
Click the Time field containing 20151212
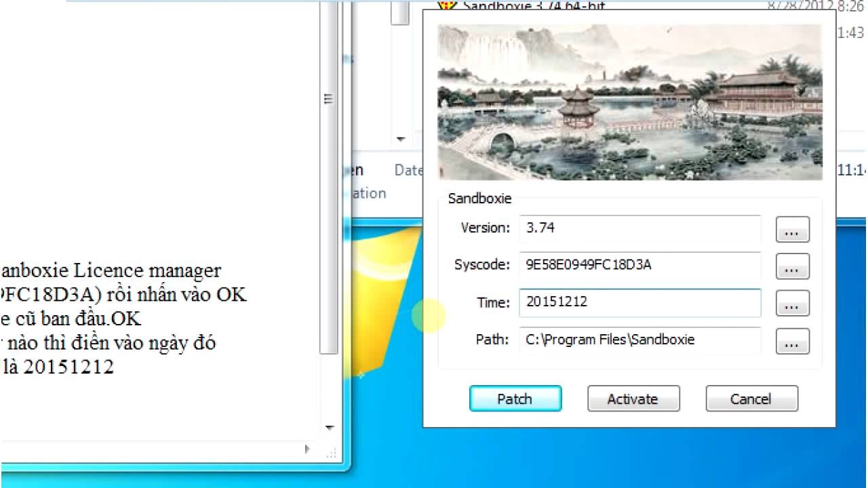640,302
